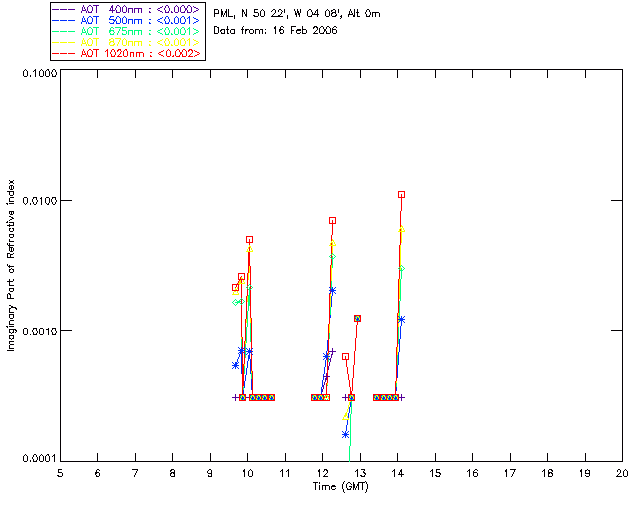Click the purple dashed line sample in legend

[x=64, y=9]
